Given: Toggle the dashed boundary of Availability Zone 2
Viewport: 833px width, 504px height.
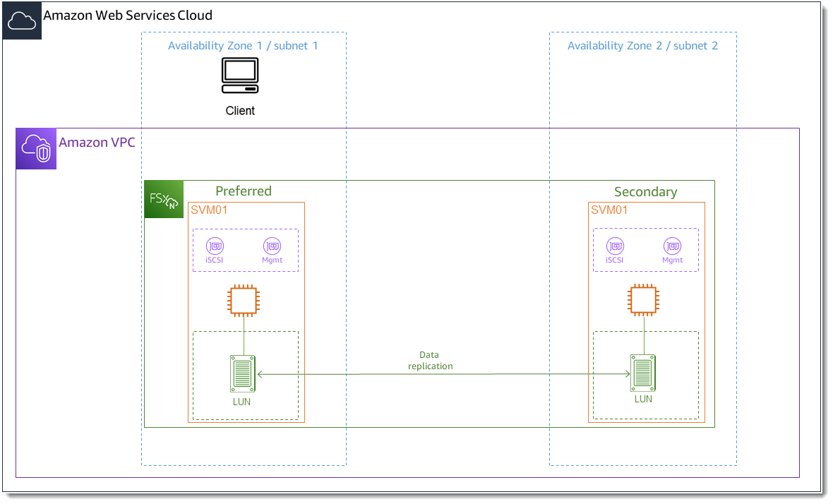Looking at the screenshot, I should click(x=642, y=31).
